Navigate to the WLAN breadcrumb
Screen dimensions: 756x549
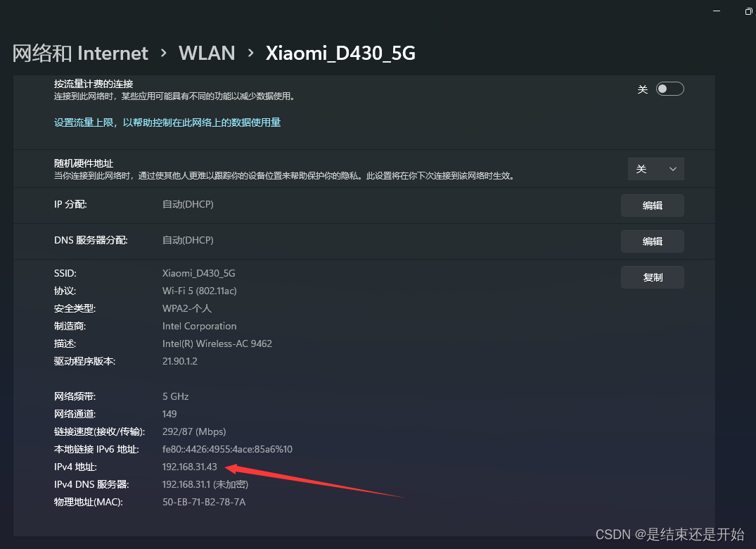click(207, 53)
